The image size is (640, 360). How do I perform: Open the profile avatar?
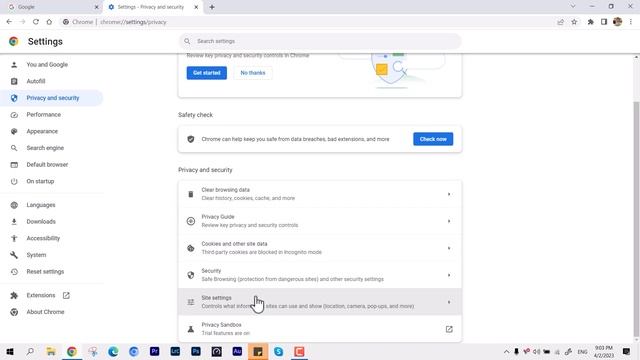(x=618, y=22)
